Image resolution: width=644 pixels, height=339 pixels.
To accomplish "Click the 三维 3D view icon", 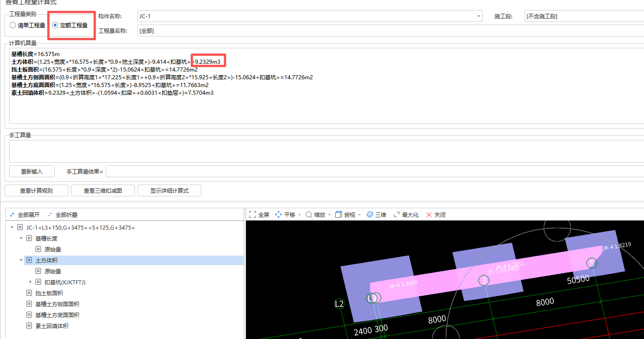I will click(370, 215).
